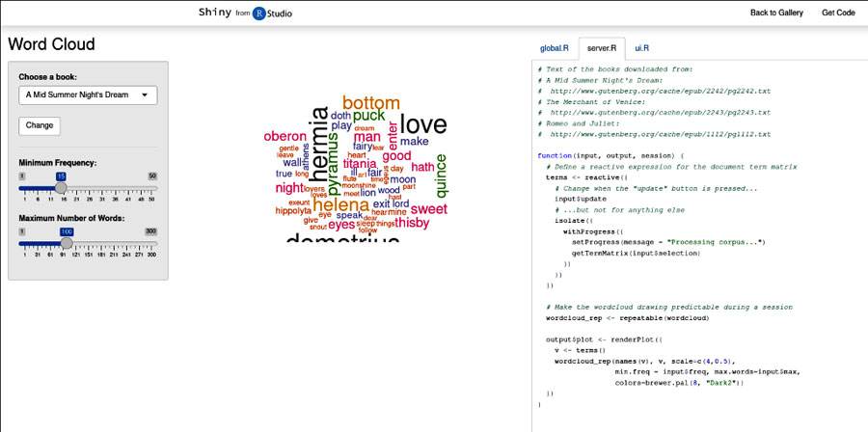
Task: Click the Word Cloud page title
Action: (51, 44)
